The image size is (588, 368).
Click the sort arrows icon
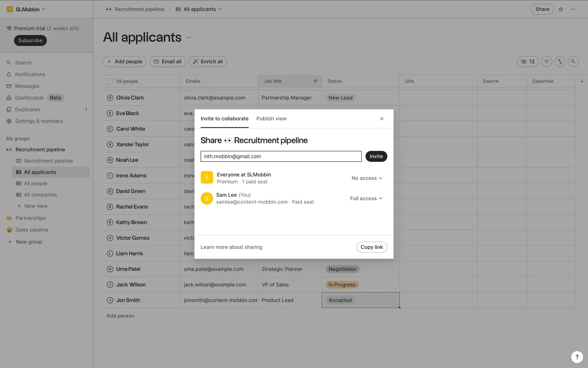pos(560,62)
